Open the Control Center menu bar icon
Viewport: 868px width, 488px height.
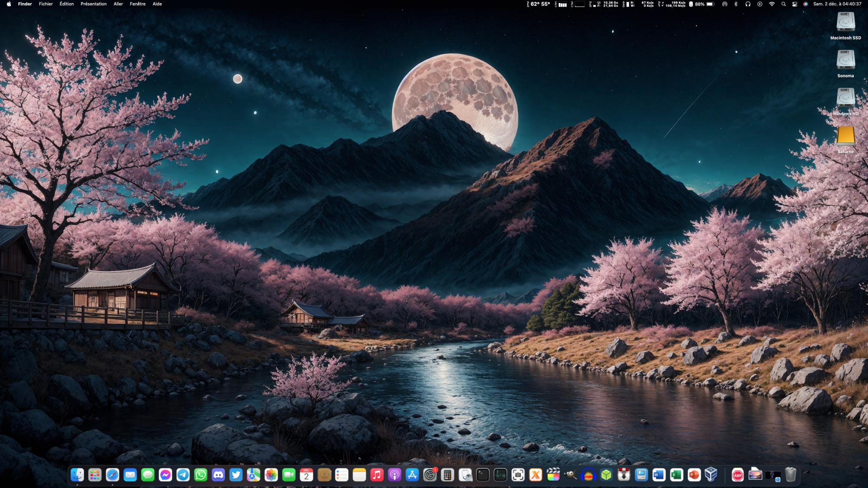tap(795, 4)
